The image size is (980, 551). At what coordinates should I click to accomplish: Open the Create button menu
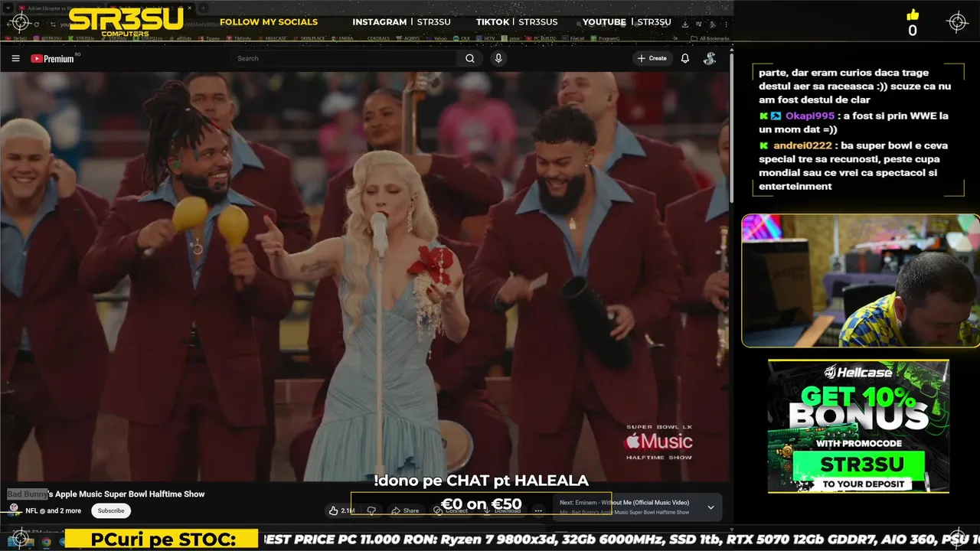click(652, 58)
